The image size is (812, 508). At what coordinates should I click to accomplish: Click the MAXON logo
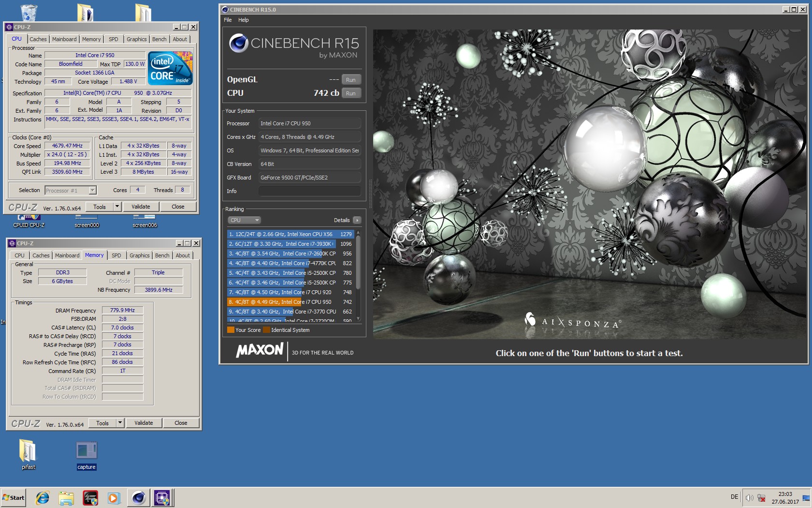[x=260, y=350]
